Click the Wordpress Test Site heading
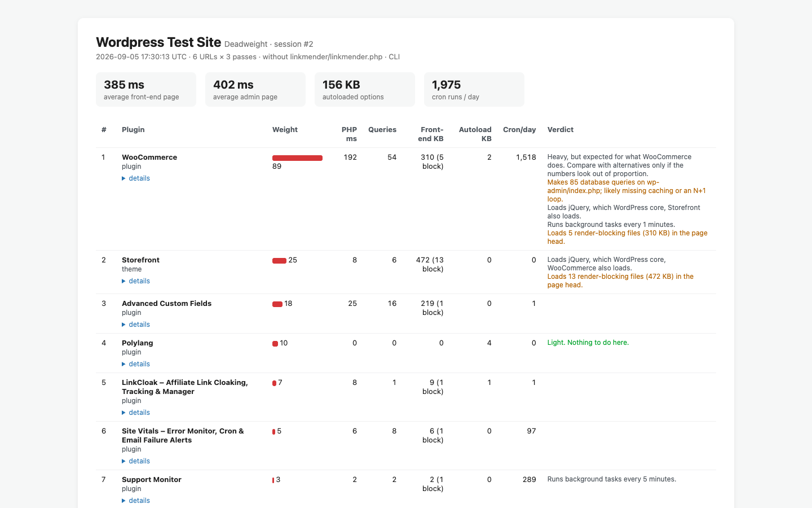812x508 pixels. pyautogui.click(x=158, y=42)
